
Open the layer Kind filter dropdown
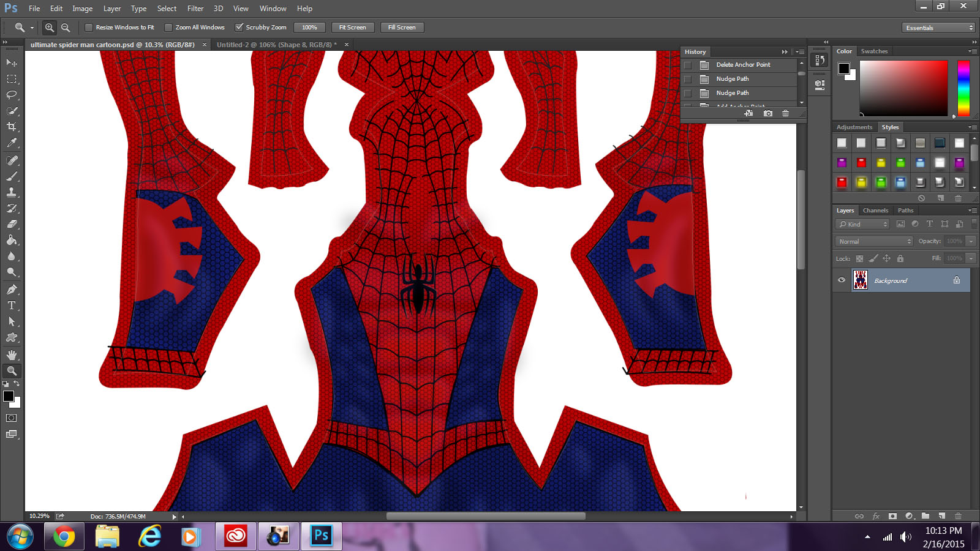(862, 224)
